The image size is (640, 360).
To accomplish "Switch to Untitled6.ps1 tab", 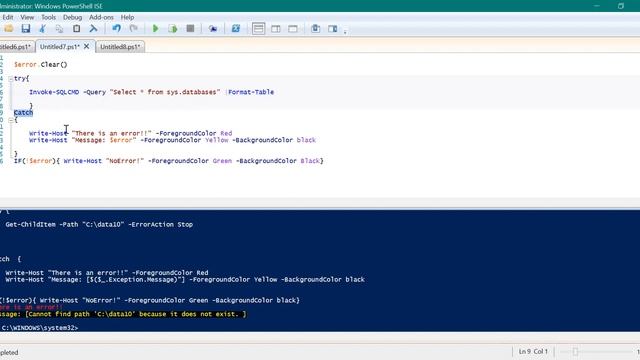I will click(16, 47).
